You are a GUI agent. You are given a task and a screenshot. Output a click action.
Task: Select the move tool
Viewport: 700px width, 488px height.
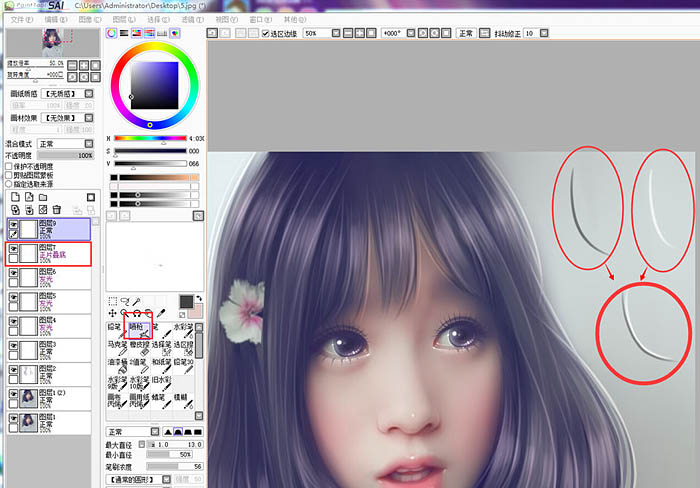coord(112,313)
